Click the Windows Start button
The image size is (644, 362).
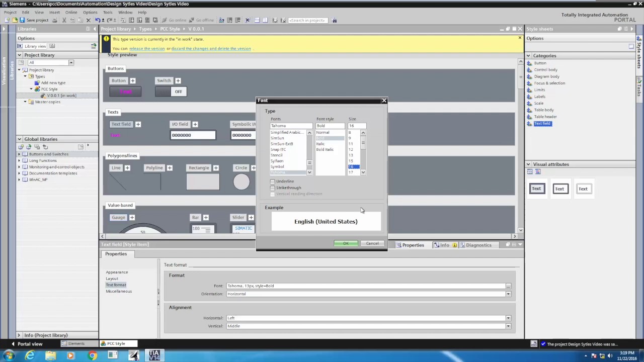9,355
